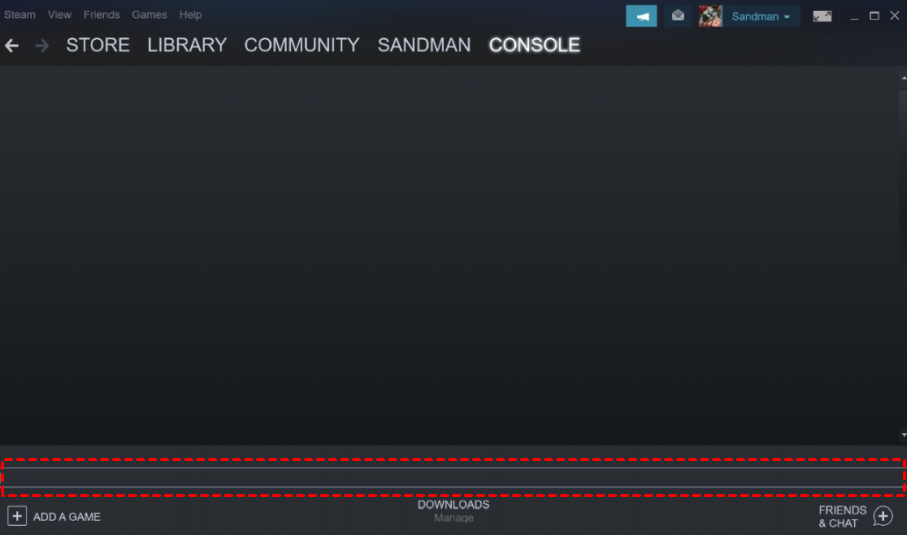907x535 pixels.
Task: Click the forward navigation arrow
Action: (x=42, y=46)
